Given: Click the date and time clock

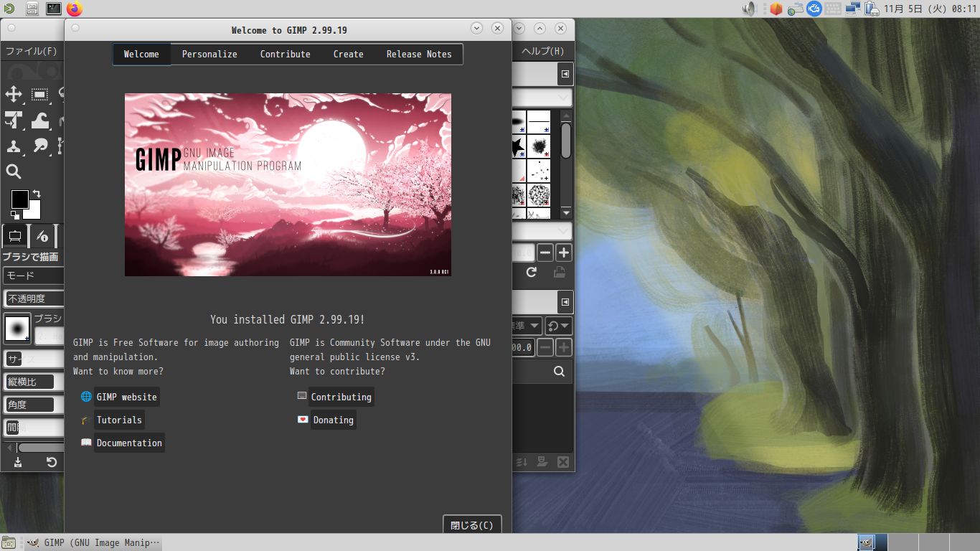Looking at the screenshot, I should click(x=930, y=9).
